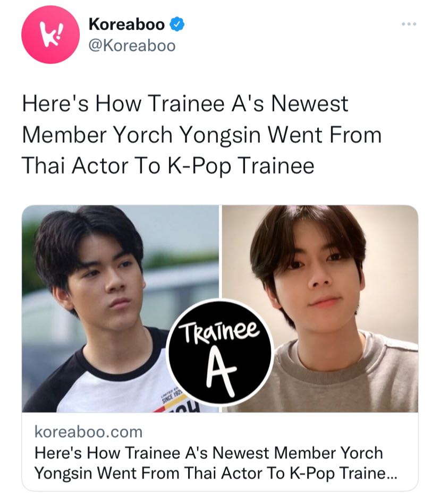Screen dimensions: 440x504
Task: Click tweet line 'Member Yorch Yongsin Went From'
Action: 202,135
